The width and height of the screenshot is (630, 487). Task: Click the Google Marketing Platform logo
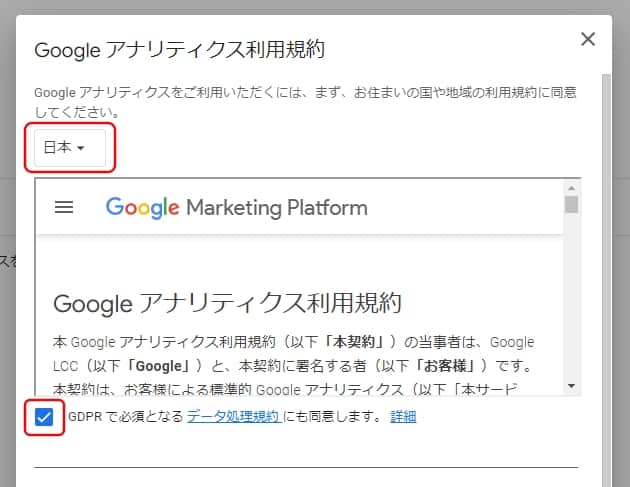(x=237, y=208)
